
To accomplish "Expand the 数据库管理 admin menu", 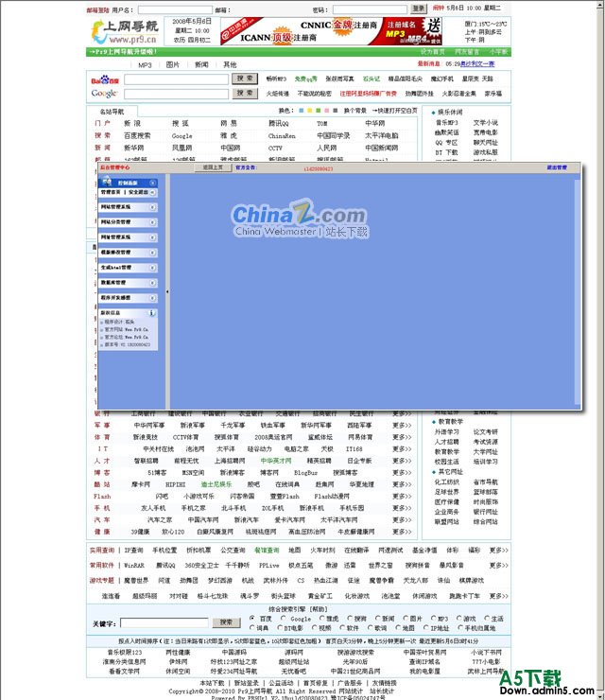I will point(152,283).
